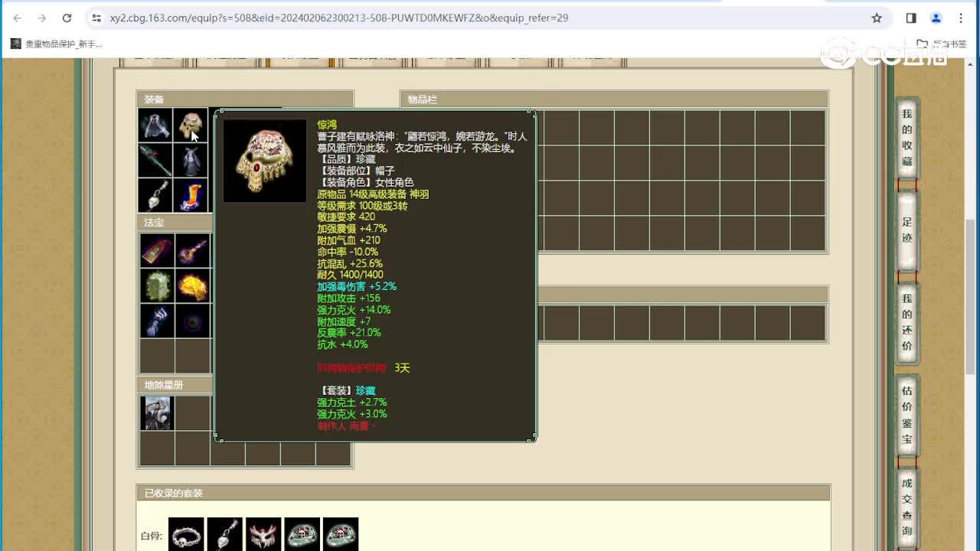Click 抗混乱 +25.6% attribute line
The height and width of the screenshot is (551, 980).
point(350,263)
